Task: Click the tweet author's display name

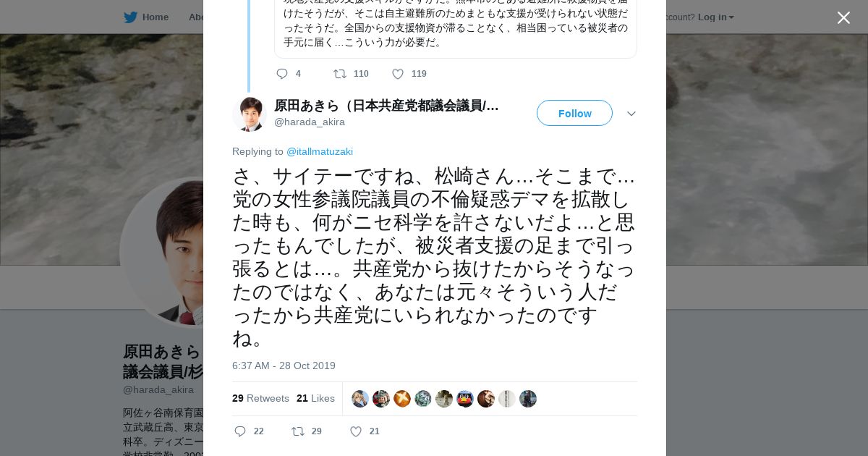Action: (x=386, y=106)
